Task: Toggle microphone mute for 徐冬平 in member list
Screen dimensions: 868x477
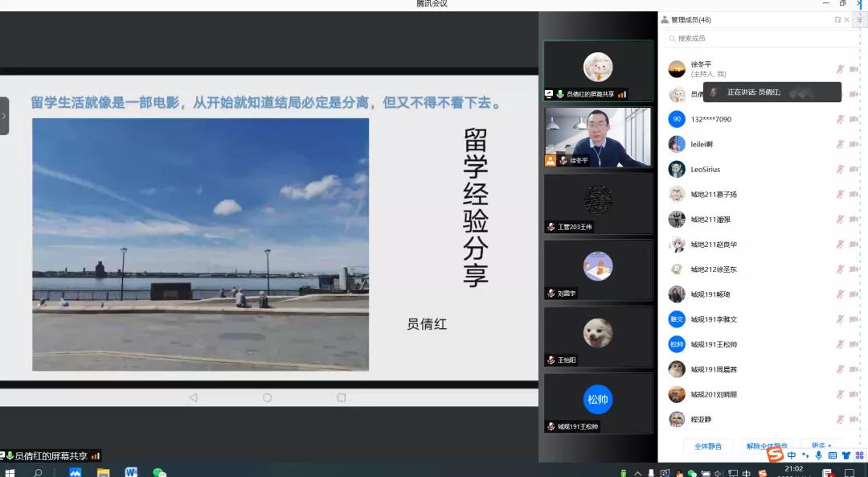Action: [x=840, y=69]
